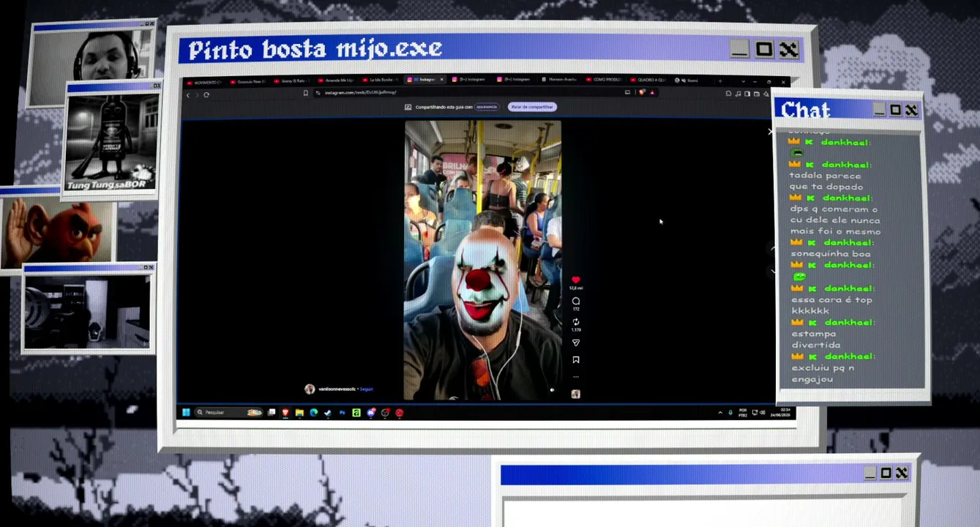
Task: Bookmark the page from the address bar
Action: pyautogui.click(x=305, y=94)
